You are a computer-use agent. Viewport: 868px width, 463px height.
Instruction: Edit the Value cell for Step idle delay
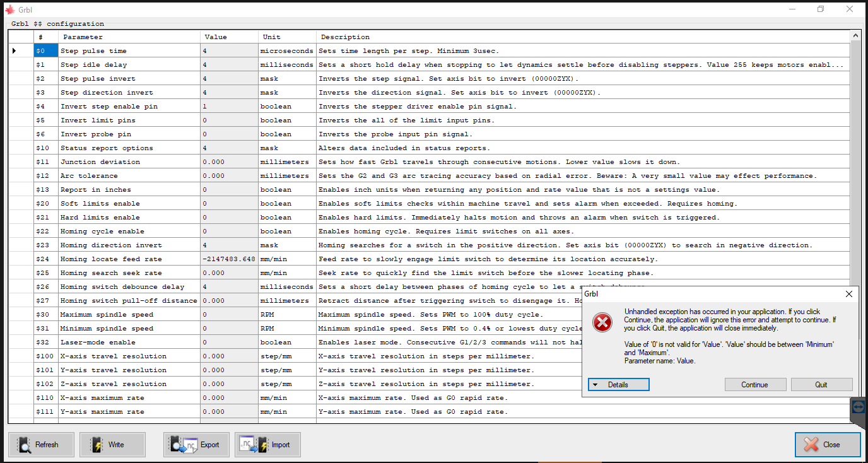click(230, 65)
